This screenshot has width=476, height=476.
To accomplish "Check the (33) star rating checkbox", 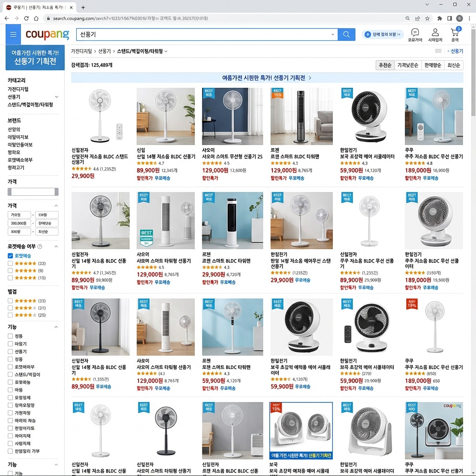I will (x=10, y=301).
